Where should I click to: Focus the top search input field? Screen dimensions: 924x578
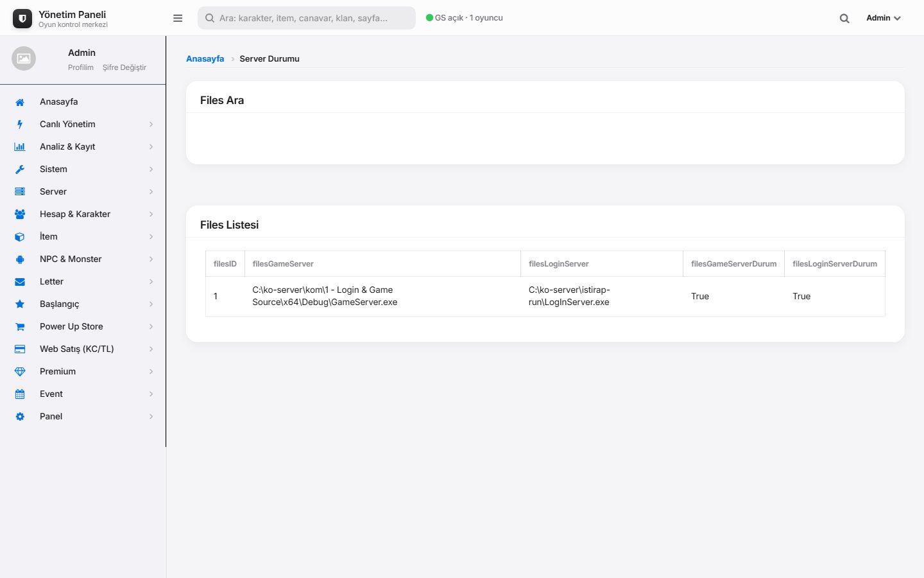(307, 18)
